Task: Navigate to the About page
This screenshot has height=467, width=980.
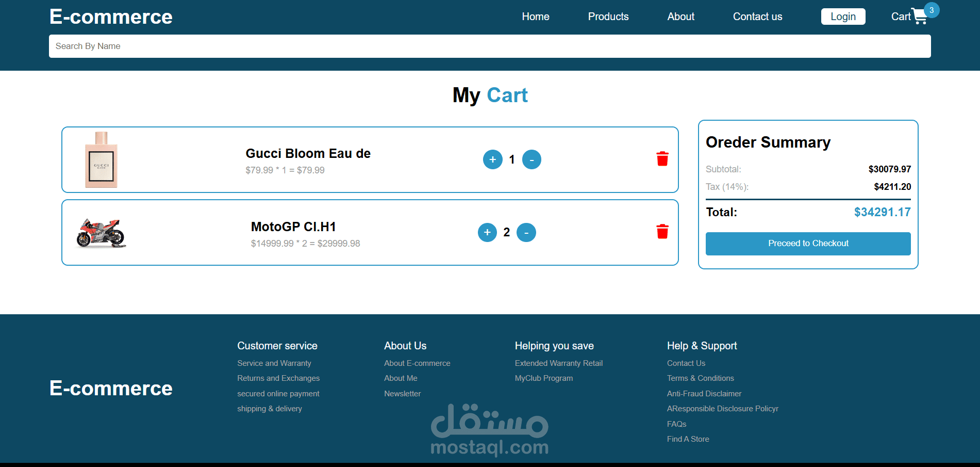Action: pyautogui.click(x=681, y=17)
